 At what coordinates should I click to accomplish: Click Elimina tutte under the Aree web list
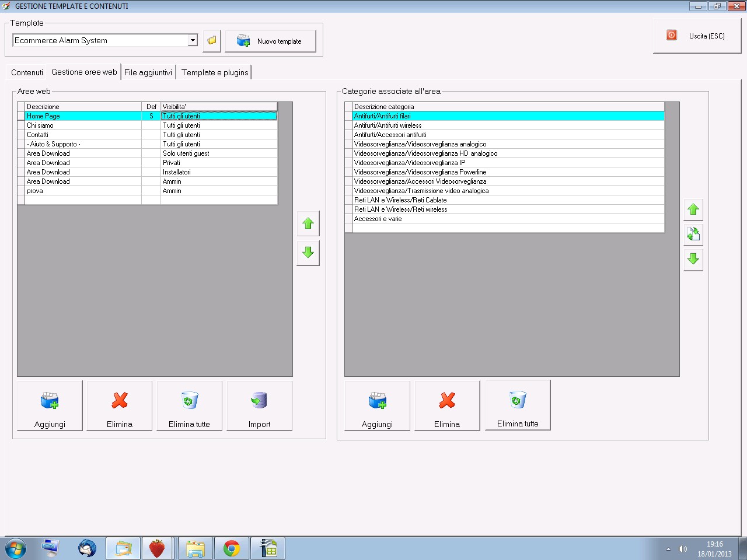(x=190, y=406)
